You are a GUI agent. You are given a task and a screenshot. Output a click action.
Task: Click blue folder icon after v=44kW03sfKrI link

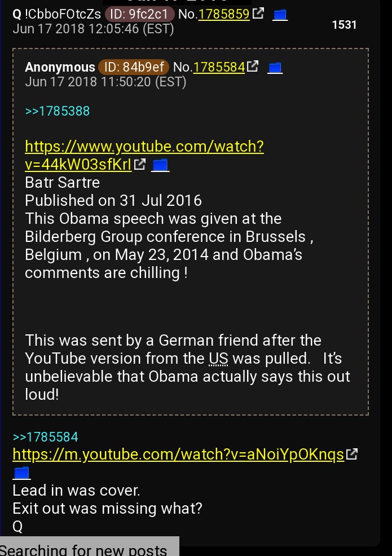[160, 165]
